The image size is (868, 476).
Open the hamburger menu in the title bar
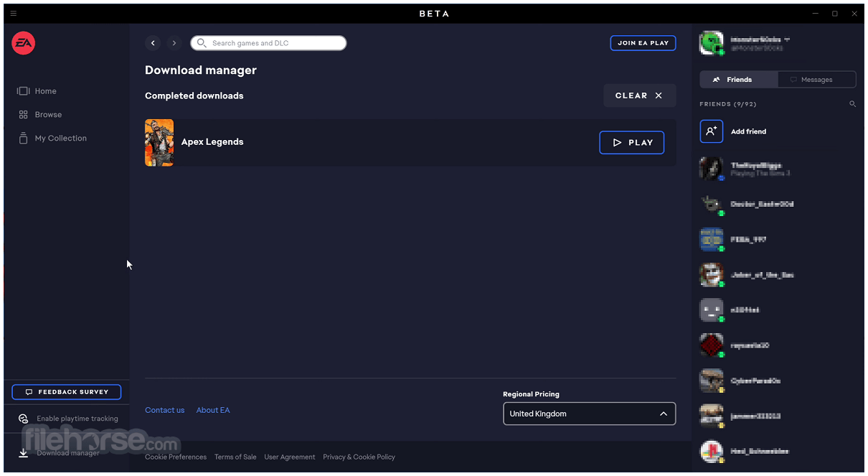point(14,14)
